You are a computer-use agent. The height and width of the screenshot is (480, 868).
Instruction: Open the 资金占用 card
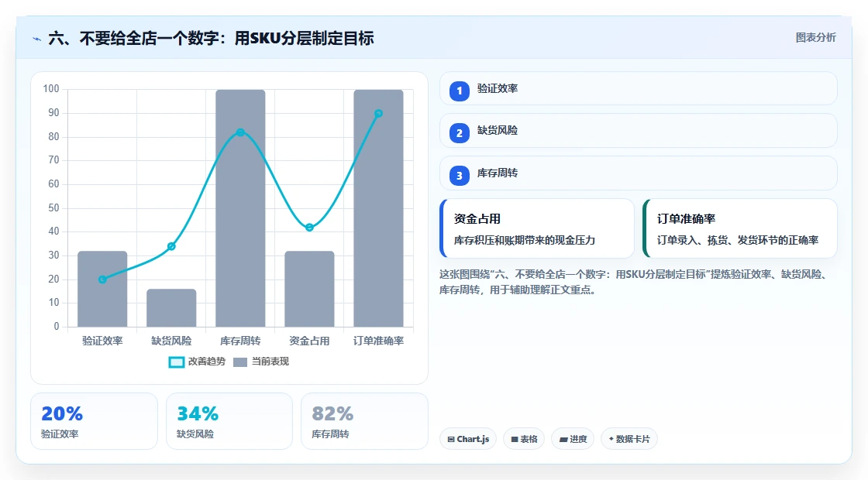click(537, 228)
